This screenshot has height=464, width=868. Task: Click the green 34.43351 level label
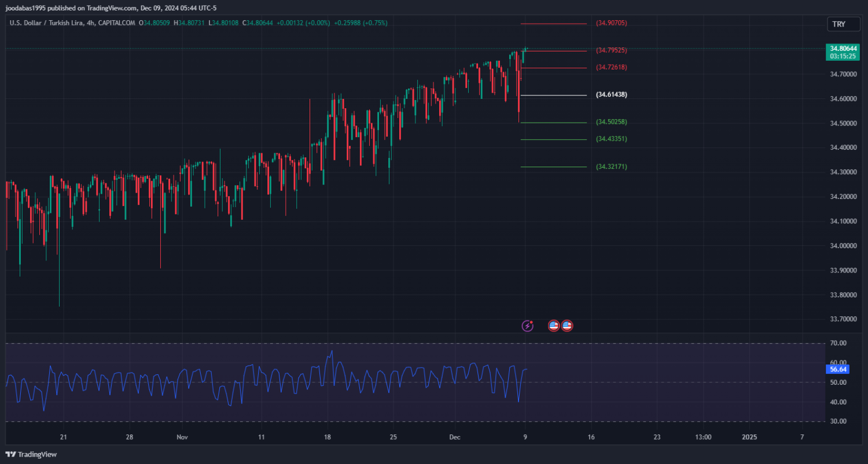coord(612,139)
